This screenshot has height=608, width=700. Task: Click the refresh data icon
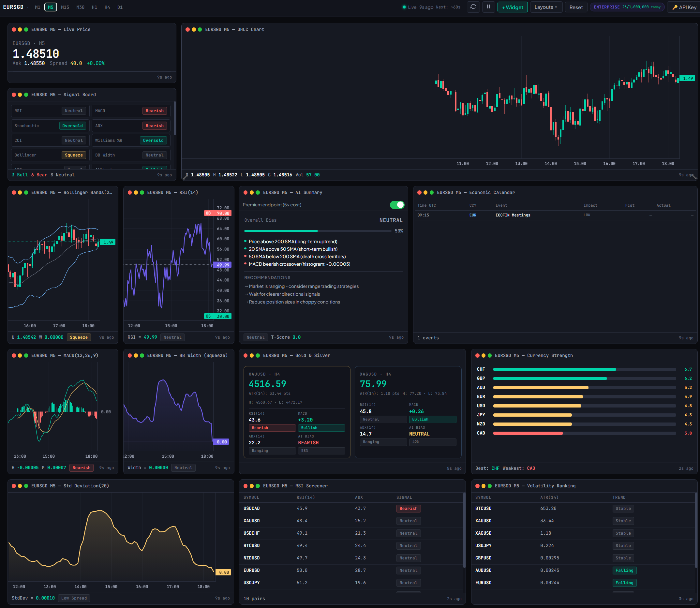point(473,7)
